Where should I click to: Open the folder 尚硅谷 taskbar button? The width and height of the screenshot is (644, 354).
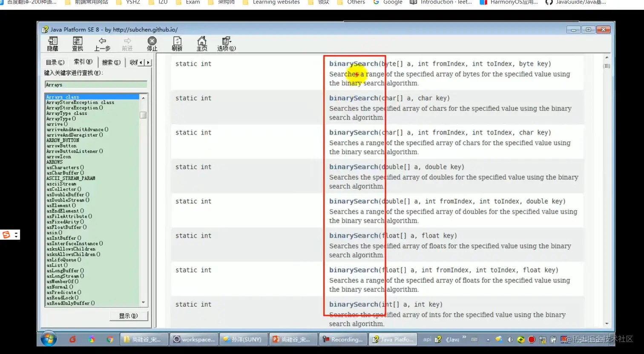point(144,340)
